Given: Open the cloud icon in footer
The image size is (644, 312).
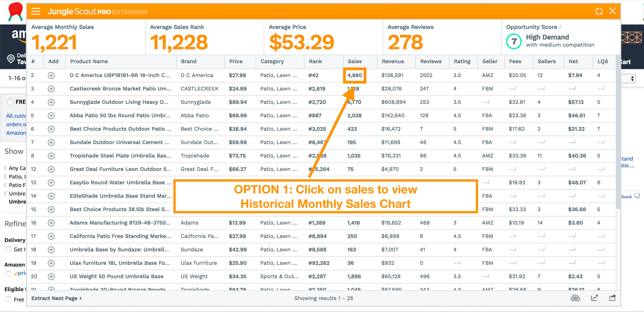Looking at the screenshot, I should click(575, 298).
